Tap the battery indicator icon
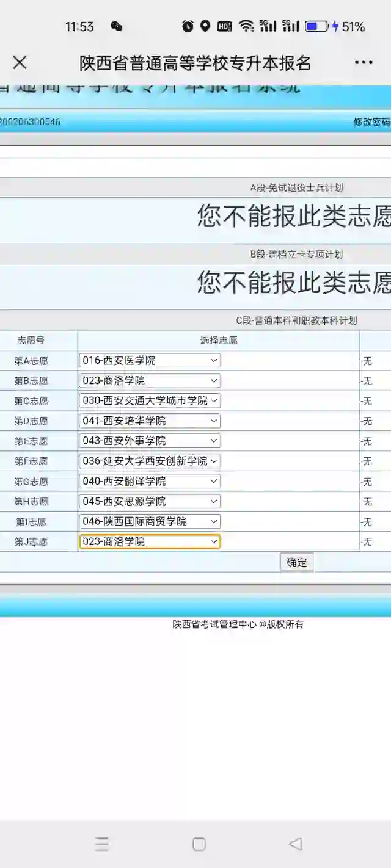 (317, 26)
